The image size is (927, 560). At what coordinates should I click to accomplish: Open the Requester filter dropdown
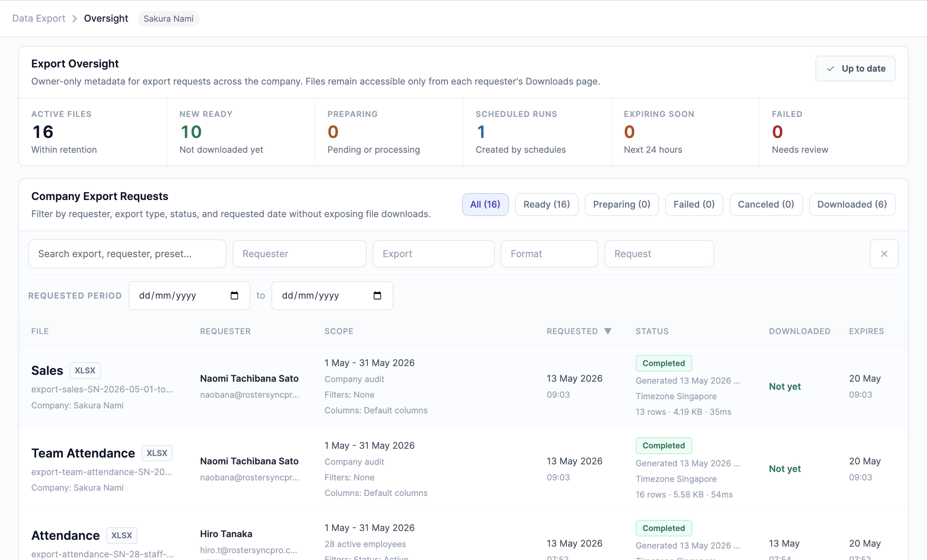click(x=300, y=254)
